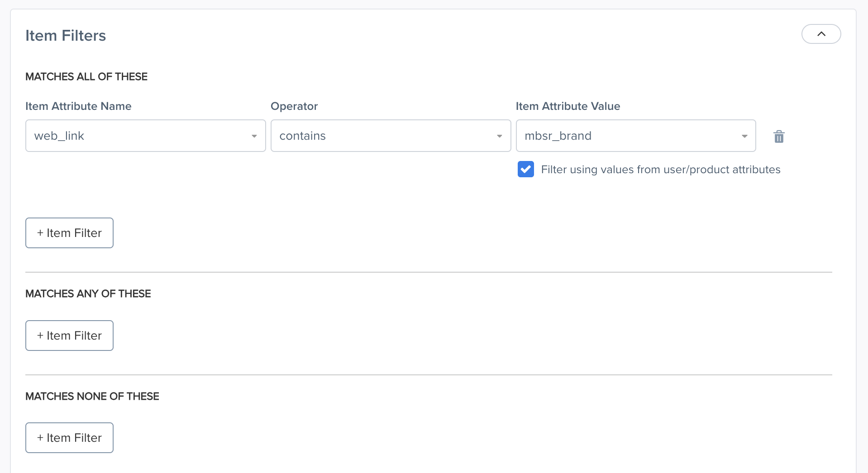Click the 'MATCHES ALL OF THESE' section label
The width and height of the screenshot is (868, 473).
(x=86, y=77)
